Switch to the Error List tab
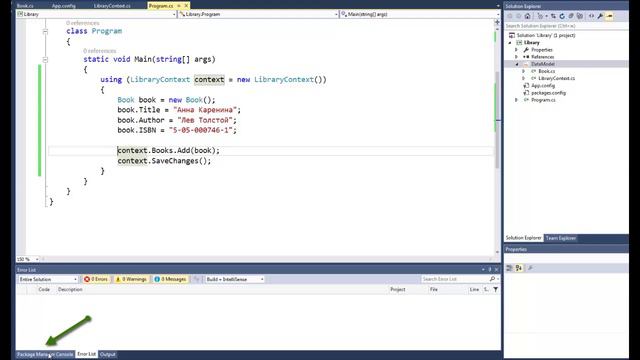This screenshot has height=360, width=640. (87, 354)
